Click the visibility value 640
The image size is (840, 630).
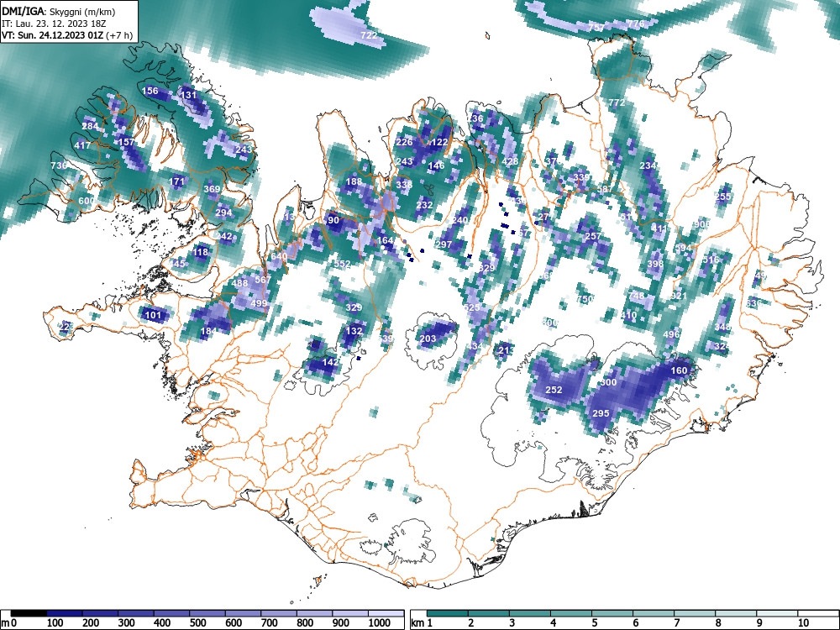[279, 256]
